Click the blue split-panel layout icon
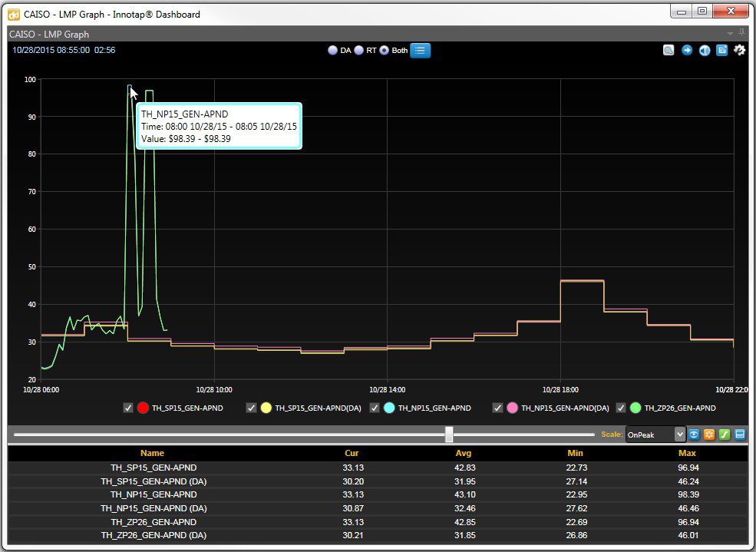The width and height of the screenshot is (756, 552). [x=740, y=435]
